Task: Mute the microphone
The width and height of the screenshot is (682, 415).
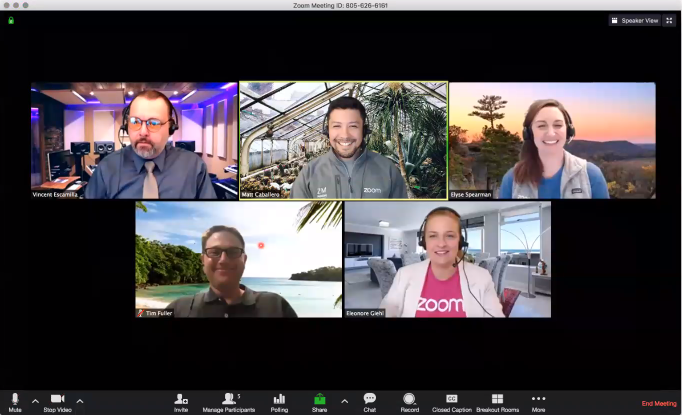Action: pyautogui.click(x=15, y=402)
